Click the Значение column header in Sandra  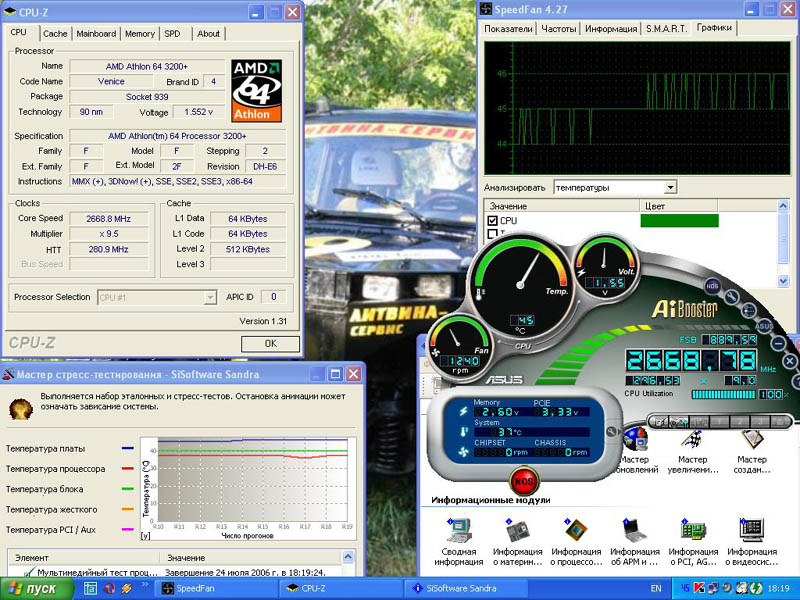click(x=250, y=558)
